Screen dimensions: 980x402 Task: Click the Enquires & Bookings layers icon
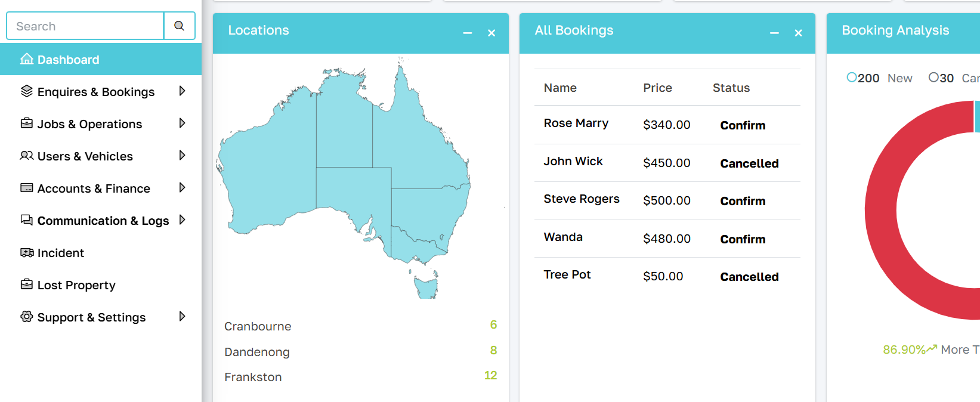point(27,91)
